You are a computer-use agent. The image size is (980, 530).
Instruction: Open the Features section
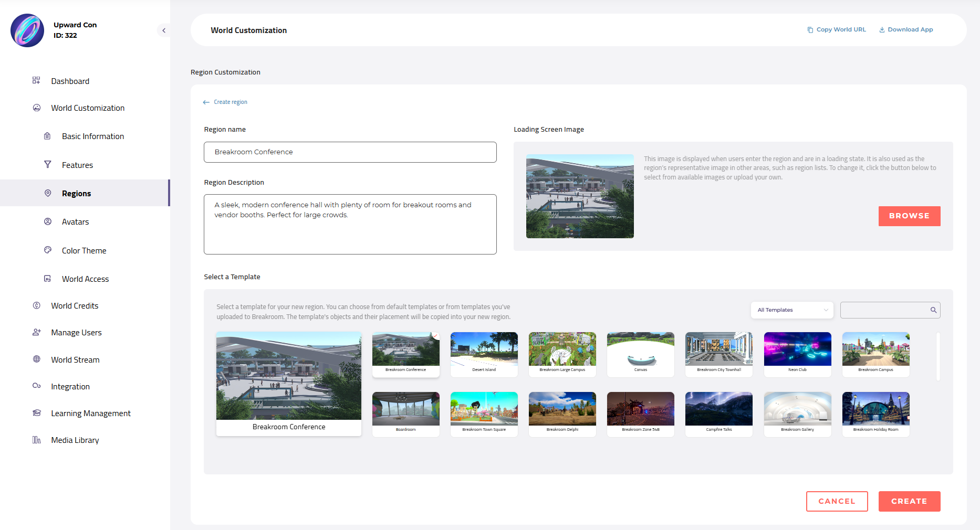(77, 165)
